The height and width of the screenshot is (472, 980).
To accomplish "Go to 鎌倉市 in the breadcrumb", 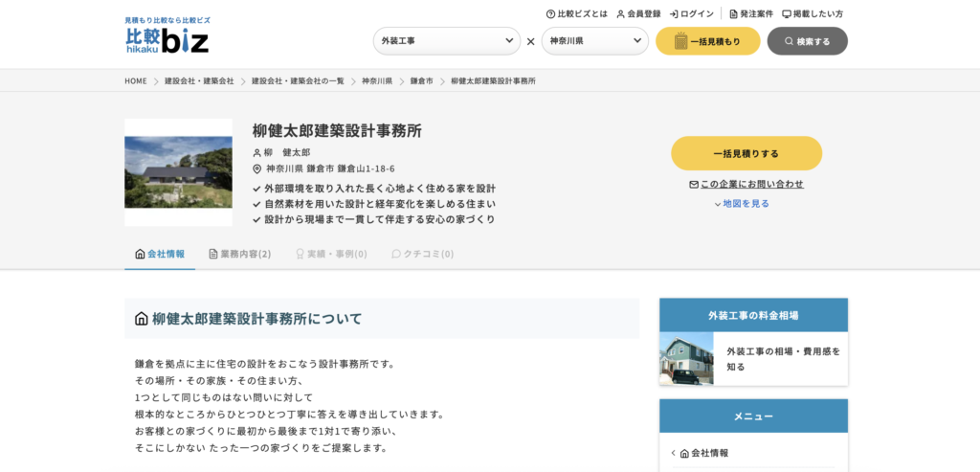I will (421, 81).
